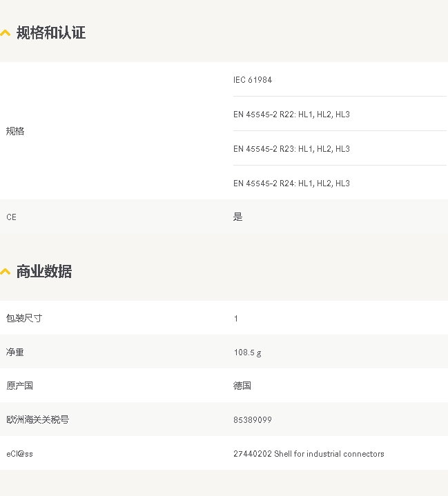Select the IEC 61984 specification entry
The height and width of the screenshot is (496, 448).
[253, 80]
